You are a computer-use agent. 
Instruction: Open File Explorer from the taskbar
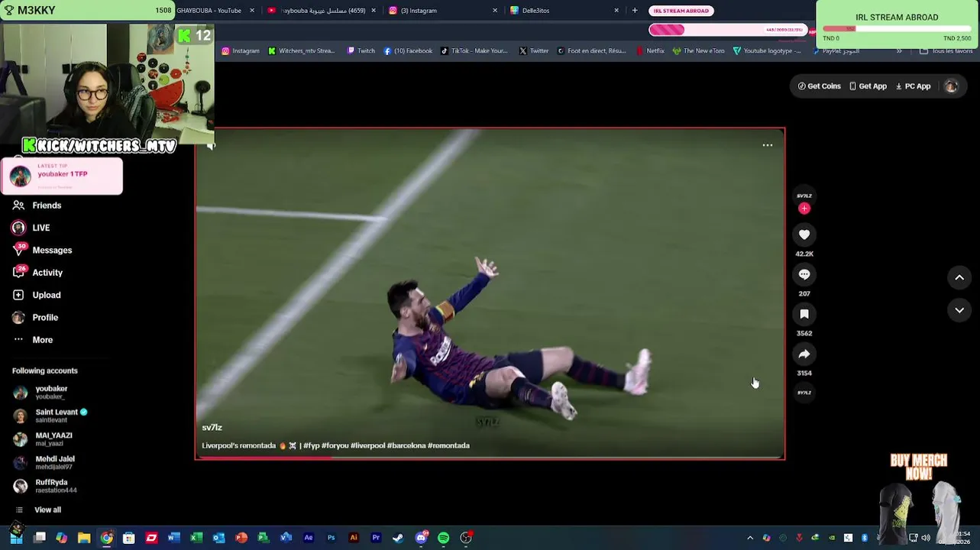[x=84, y=538]
